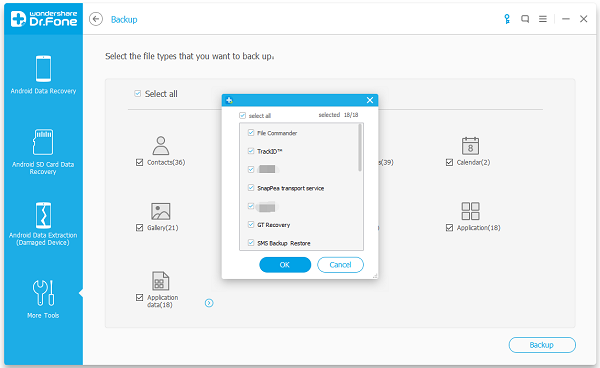This screenshot has width=600, height=368.
Task: Click the dialog title bar Dr.Fone icon
Action: pyautogui.click(x=229, y=100)
